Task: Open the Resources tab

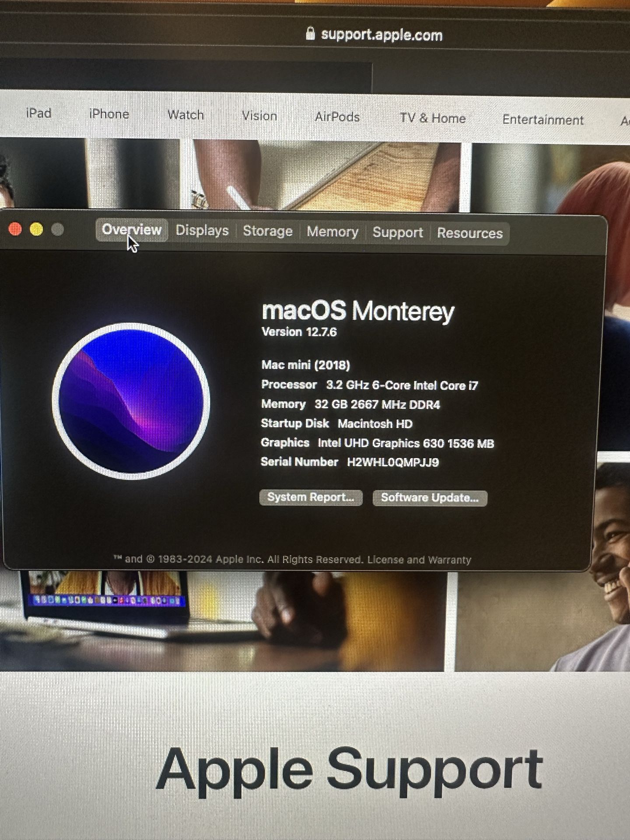Action: point(469,233)
